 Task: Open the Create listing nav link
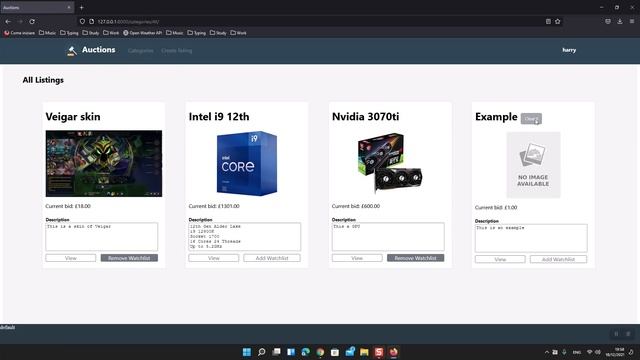coord(176,51)
